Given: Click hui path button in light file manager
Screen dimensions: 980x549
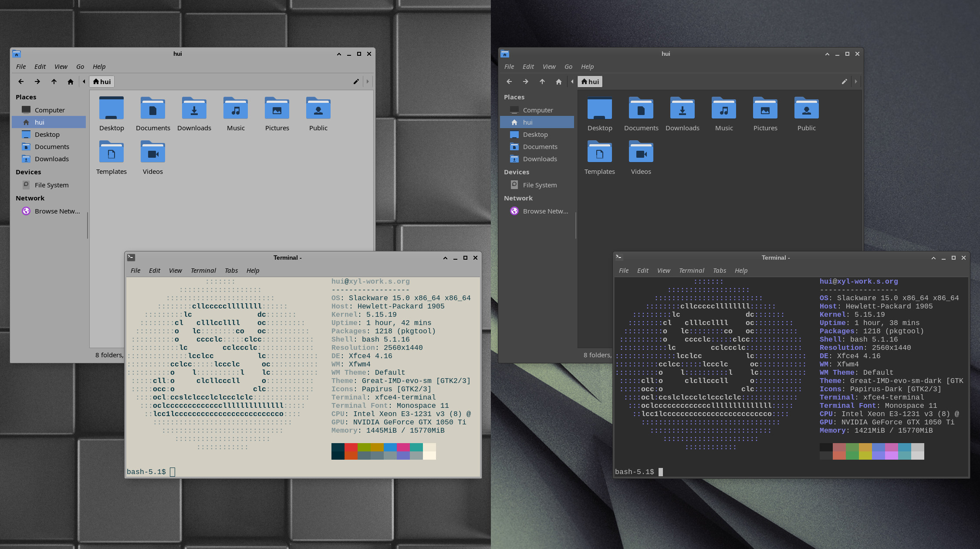Looking at the screenshot, I should pos(102,81).
